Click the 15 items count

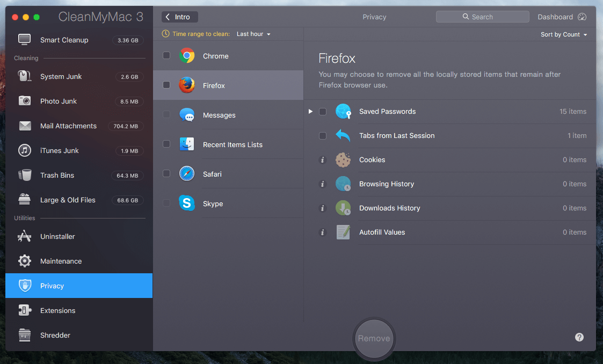click(572, 112)
